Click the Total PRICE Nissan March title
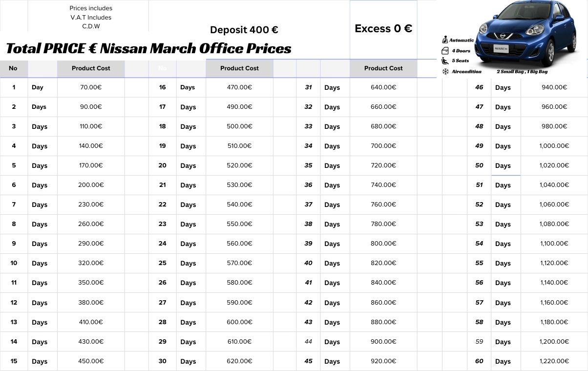This screenshot has height=371, width=588. tap(148, 48)
